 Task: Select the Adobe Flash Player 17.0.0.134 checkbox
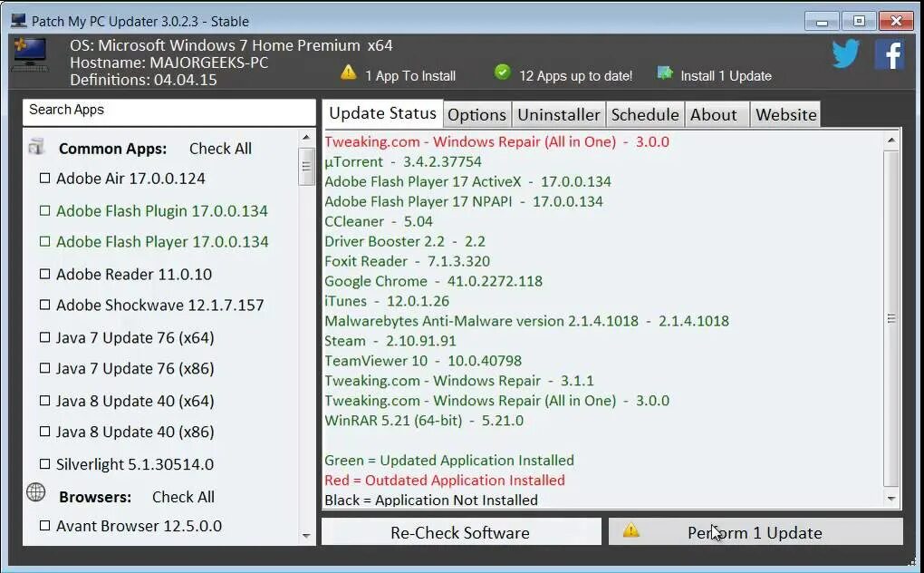[x=44, y=241]
